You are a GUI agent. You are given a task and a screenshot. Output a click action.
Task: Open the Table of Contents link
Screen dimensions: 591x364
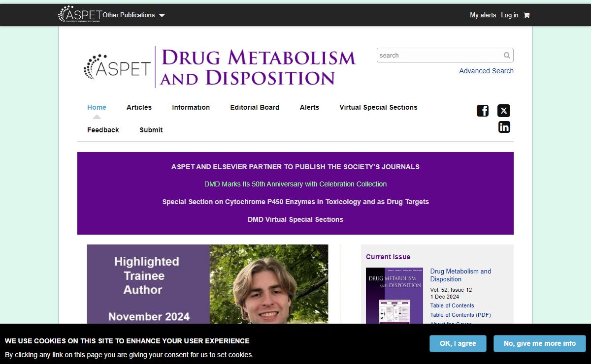pos(452,305)
